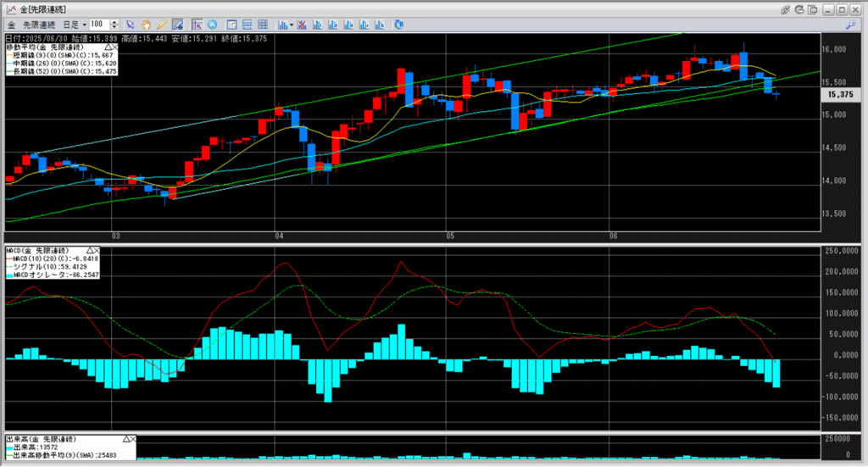This screenshot has height=467, width=868.
Task: Collapse the MACD legend with triangle
Action: (x=89, y=251)
